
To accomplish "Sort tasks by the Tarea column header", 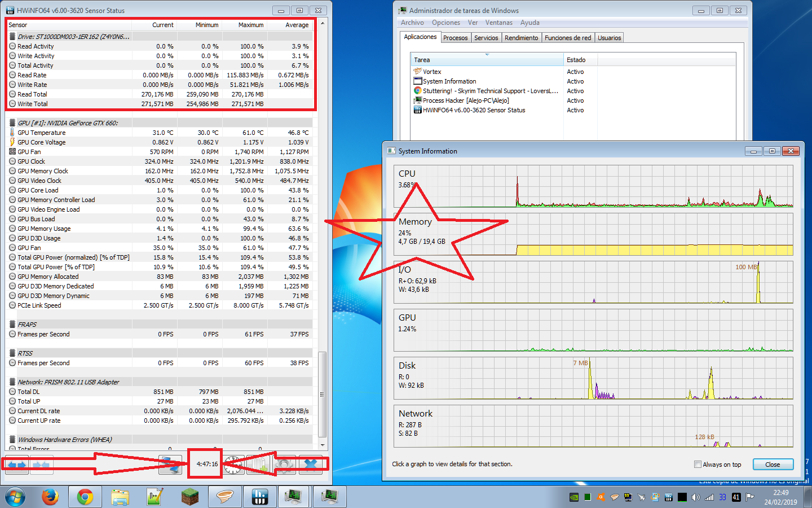I will (x=487, y=60).
